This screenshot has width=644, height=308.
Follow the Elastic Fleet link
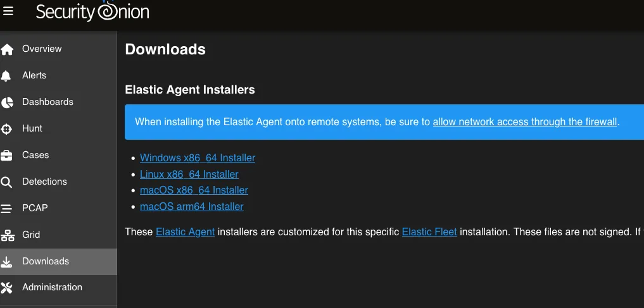click(x=429, y=231)
